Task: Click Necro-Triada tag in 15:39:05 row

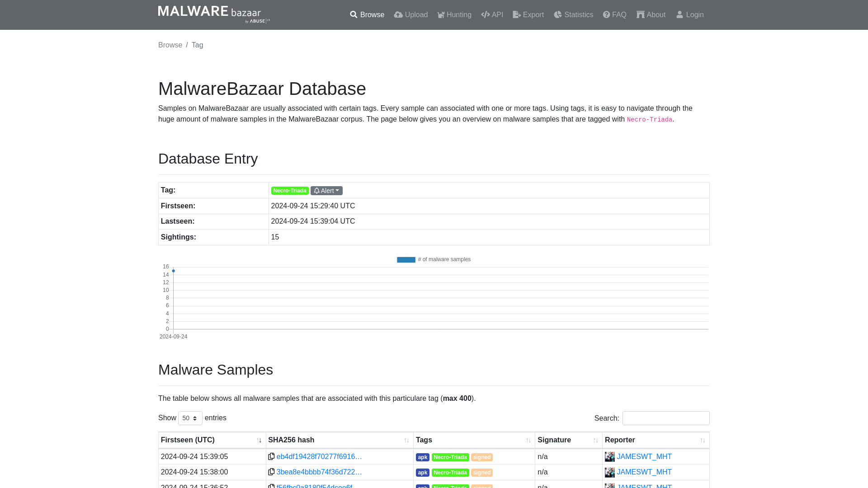Action: point(450,457)
